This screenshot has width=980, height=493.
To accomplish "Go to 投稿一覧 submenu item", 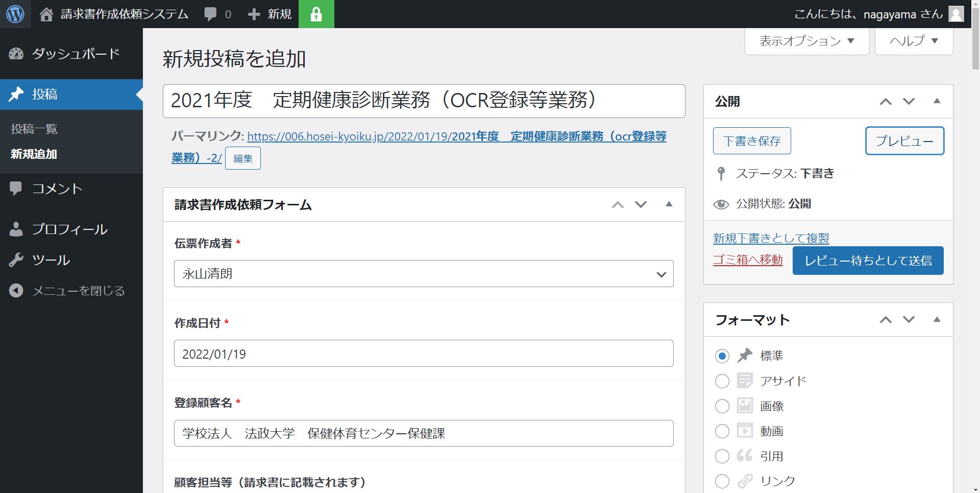I will click(x=34, y=129).
